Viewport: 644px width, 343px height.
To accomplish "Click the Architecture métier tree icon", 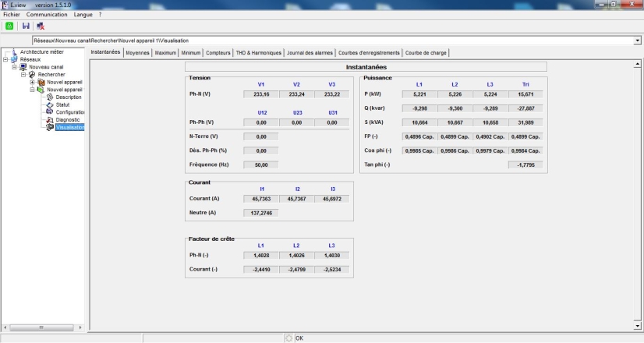I will [x=14, y=51].
